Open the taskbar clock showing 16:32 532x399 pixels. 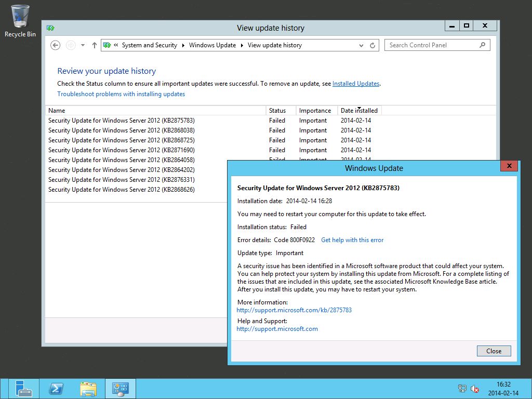click(x=503, y=389)
